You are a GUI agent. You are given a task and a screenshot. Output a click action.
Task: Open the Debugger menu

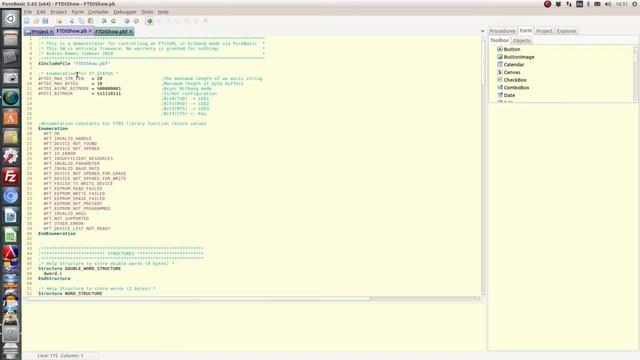(x=125, y=12)
